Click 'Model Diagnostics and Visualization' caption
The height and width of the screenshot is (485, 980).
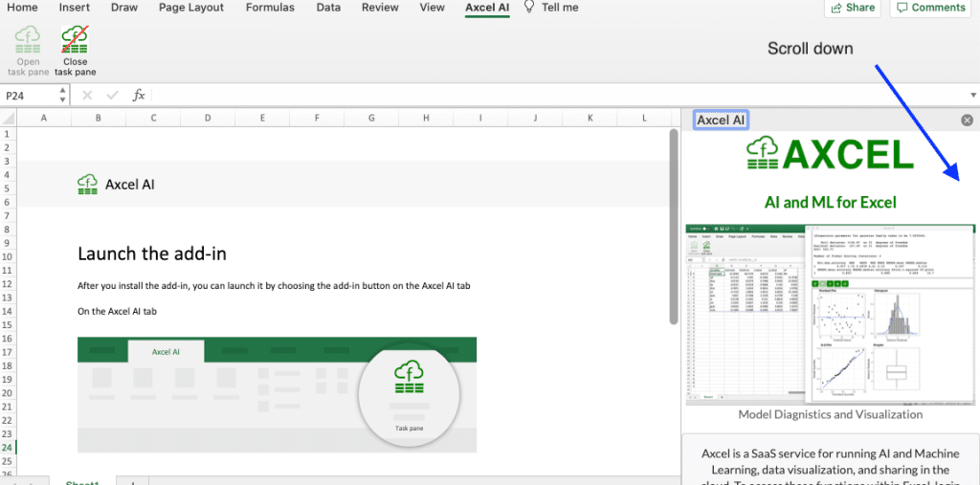[831, 414]
